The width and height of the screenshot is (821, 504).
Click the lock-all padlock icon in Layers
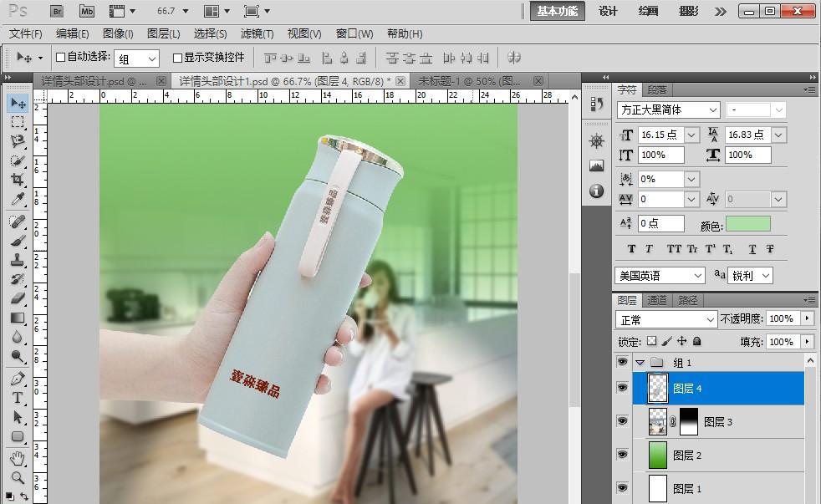(x=697, y=342)
